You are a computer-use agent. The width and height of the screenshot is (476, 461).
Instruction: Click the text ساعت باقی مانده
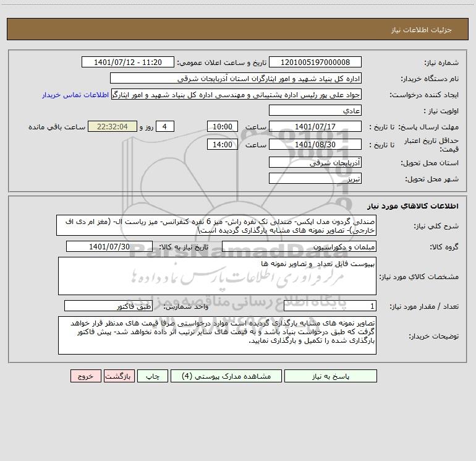coord(57,127)
